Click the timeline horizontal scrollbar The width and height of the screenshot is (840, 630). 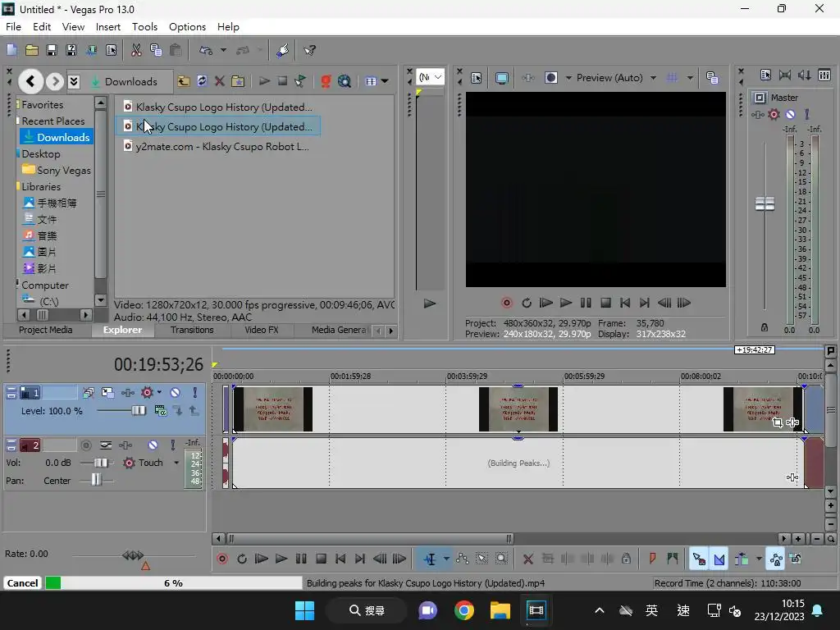click(x=370, y=538)
